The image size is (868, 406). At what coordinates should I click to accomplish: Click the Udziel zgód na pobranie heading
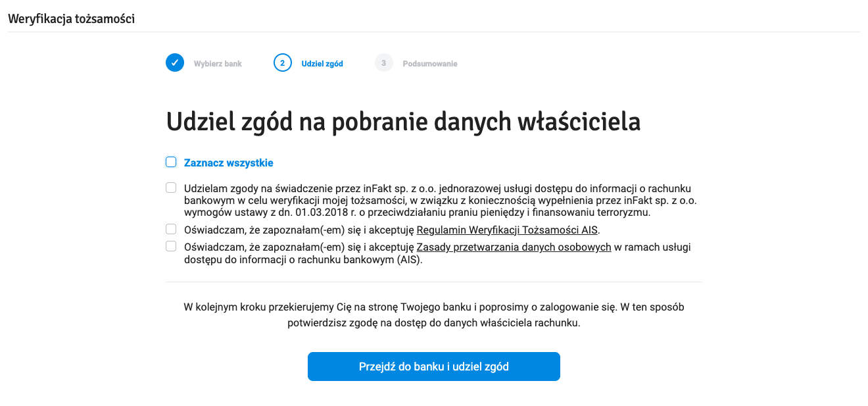(x=403, y=122)
